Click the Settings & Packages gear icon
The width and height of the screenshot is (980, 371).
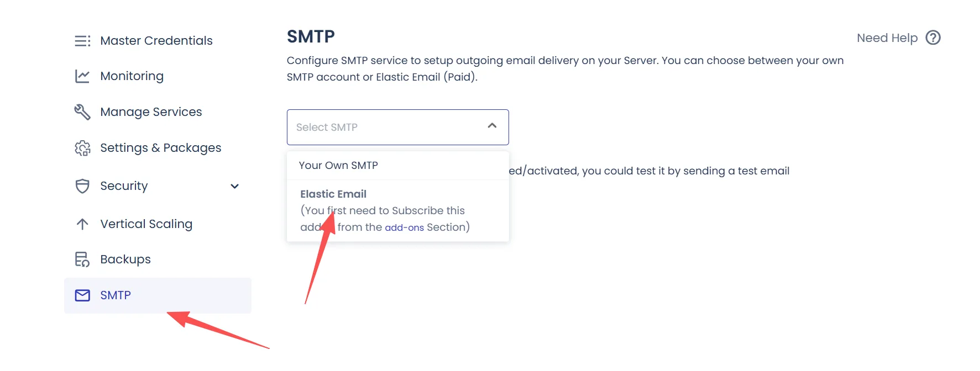pos(82,148)
